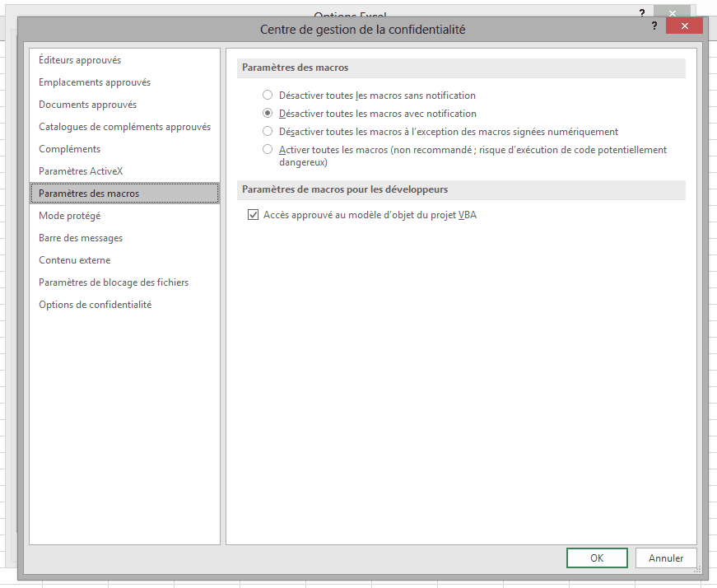Viewport: 717px width, 588px height.
Task: Click 'Paramètres de macros pour les développeurs' heading
Action: (x=345, y=189)
